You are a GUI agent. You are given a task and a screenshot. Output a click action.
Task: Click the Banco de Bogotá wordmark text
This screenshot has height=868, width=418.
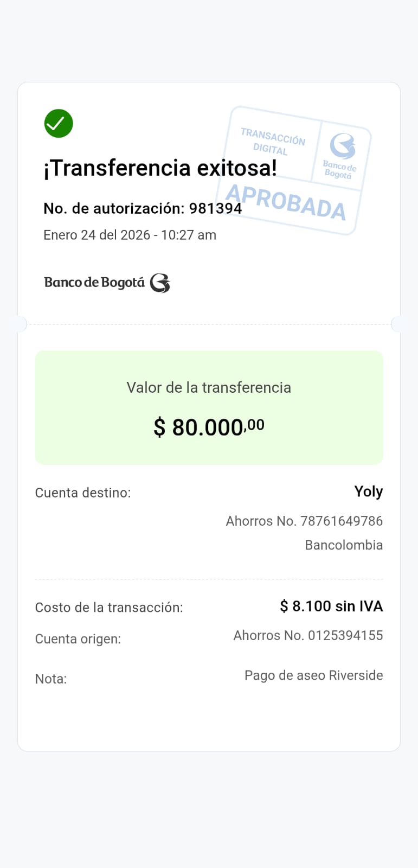pyautogui.click(x=94, y=283)
